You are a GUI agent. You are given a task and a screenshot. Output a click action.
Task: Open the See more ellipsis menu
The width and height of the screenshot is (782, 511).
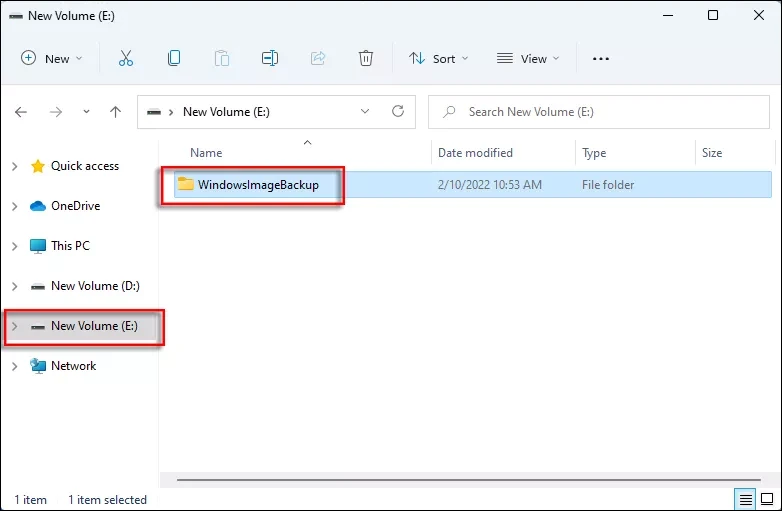[x=600, y=59]
